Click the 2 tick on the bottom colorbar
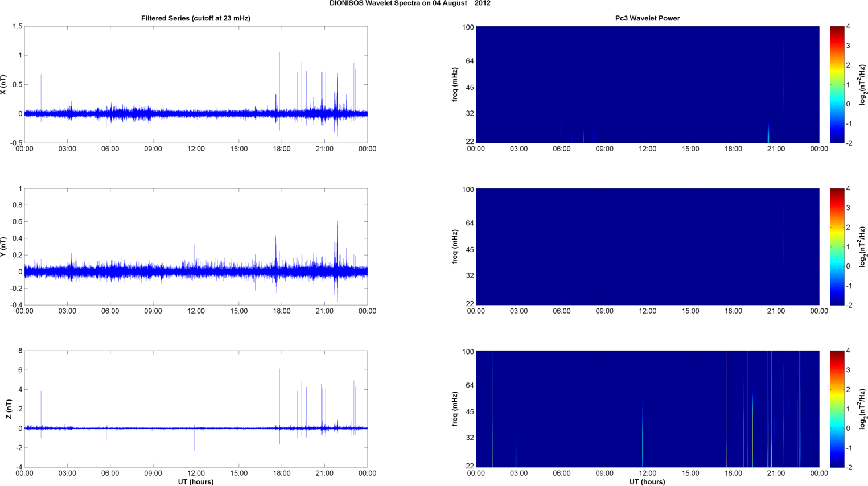The width and height of the screenshot is (868, 486). 848,389
